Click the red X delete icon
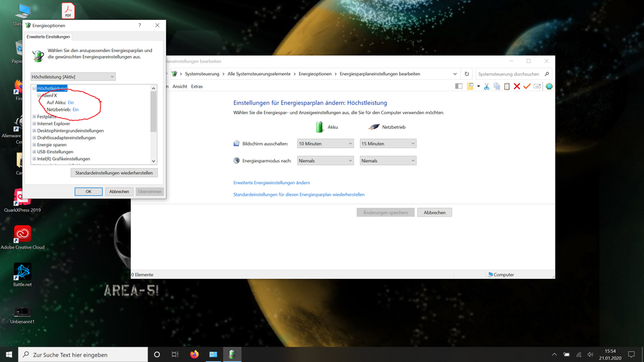The image size is (644, 362). [x=516, y=86]
